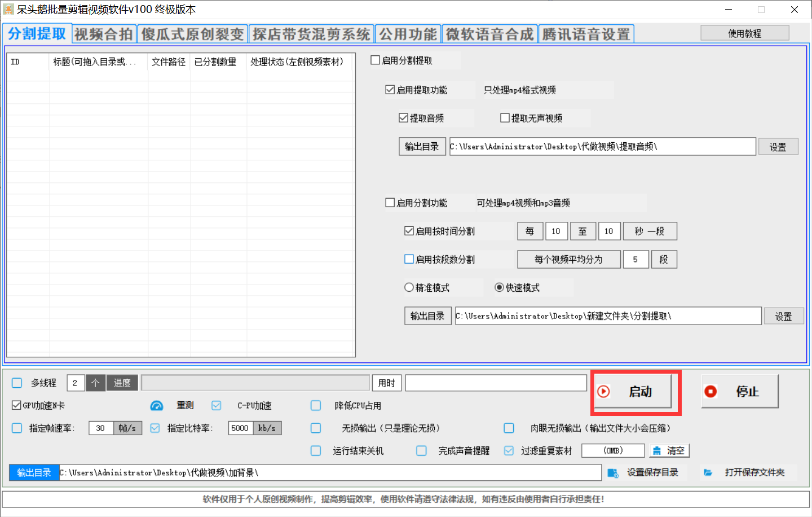Viewport: 812px width, 517px height.
Task: Enable the 运行结束关机 checkbox
Action: tap(316, 450)
